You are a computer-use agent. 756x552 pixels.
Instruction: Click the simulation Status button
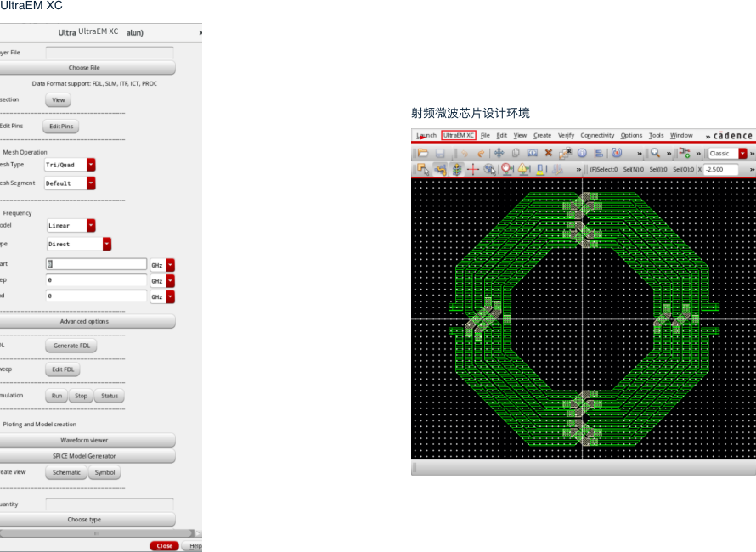click(x=110, y=396)
